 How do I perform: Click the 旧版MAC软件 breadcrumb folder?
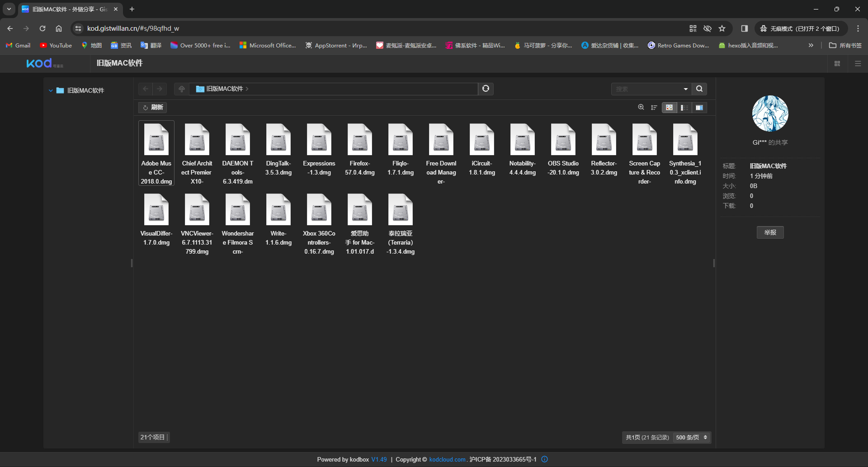point(220,89)
